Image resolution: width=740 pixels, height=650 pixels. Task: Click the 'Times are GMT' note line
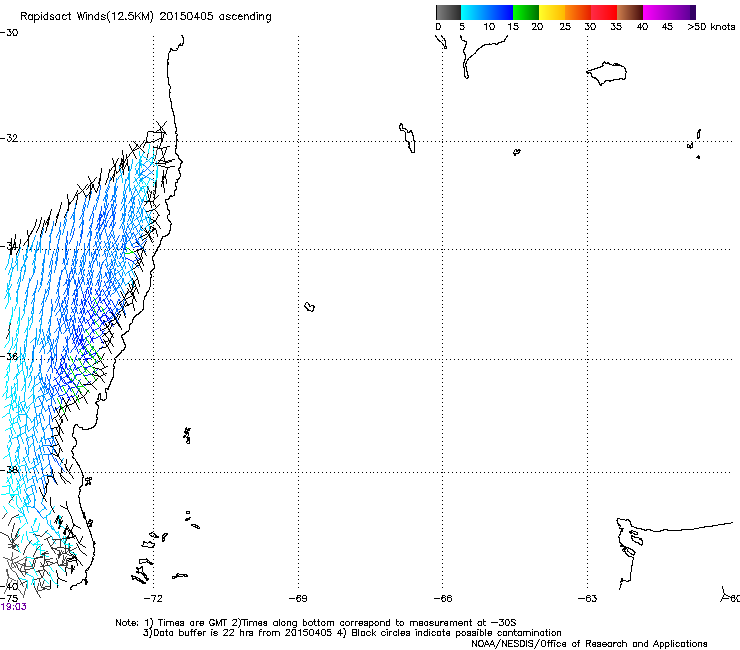[x=316, y=623]
